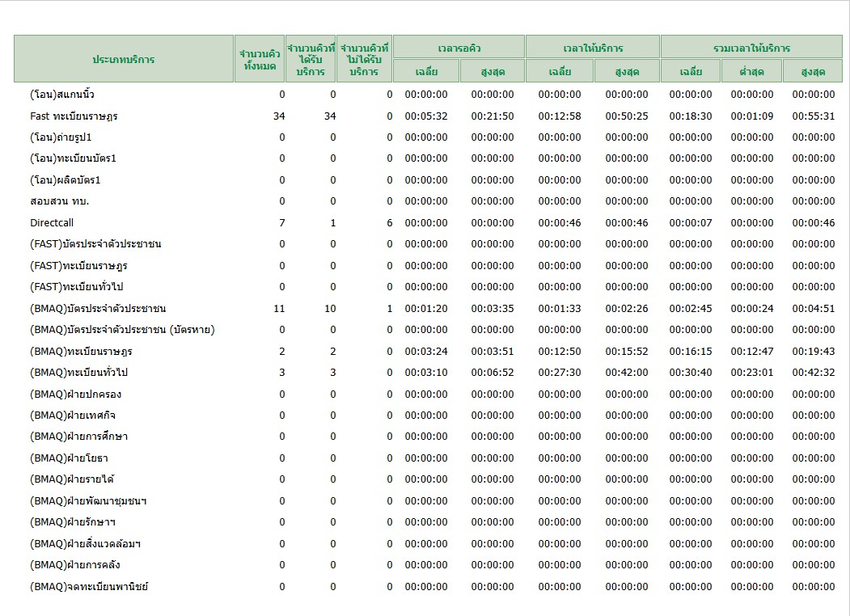Click served queue value 10 for (BMAQ)บัตรประจำตัวประชาชน

tap(330, 308)
